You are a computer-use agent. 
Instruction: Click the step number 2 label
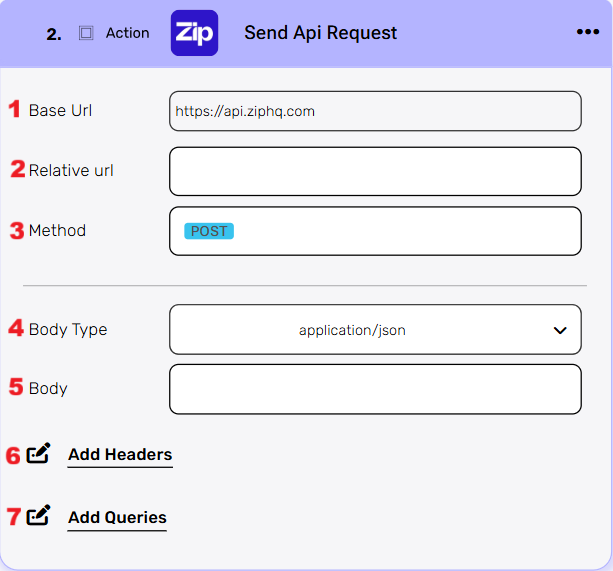53,34
